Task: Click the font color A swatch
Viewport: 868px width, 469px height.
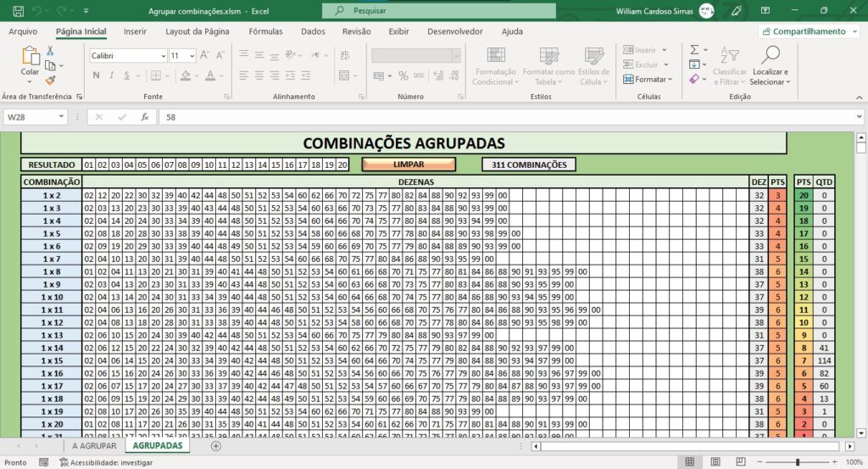Action: 210,75
